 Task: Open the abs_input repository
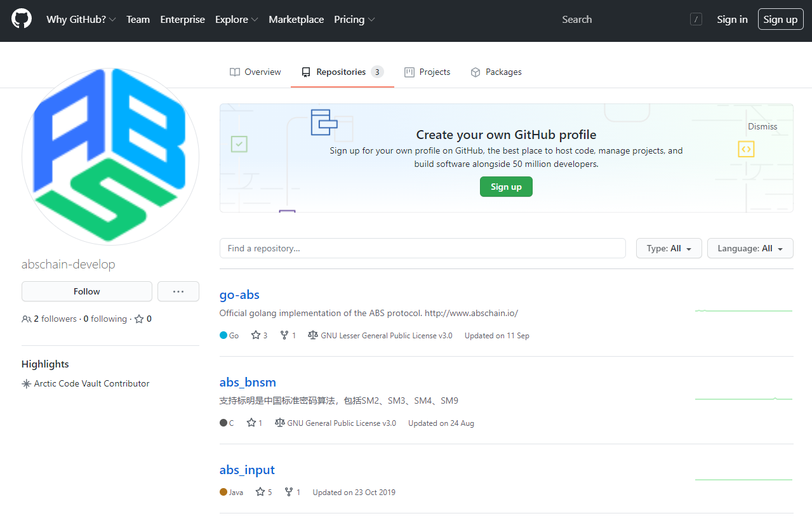tap(247, 470)
